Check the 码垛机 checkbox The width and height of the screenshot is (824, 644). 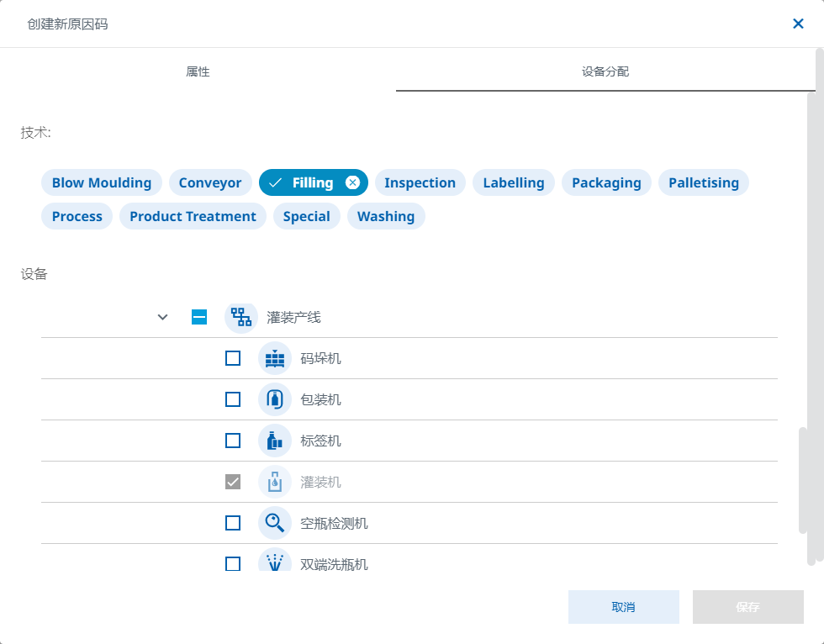tap(233, 359)
